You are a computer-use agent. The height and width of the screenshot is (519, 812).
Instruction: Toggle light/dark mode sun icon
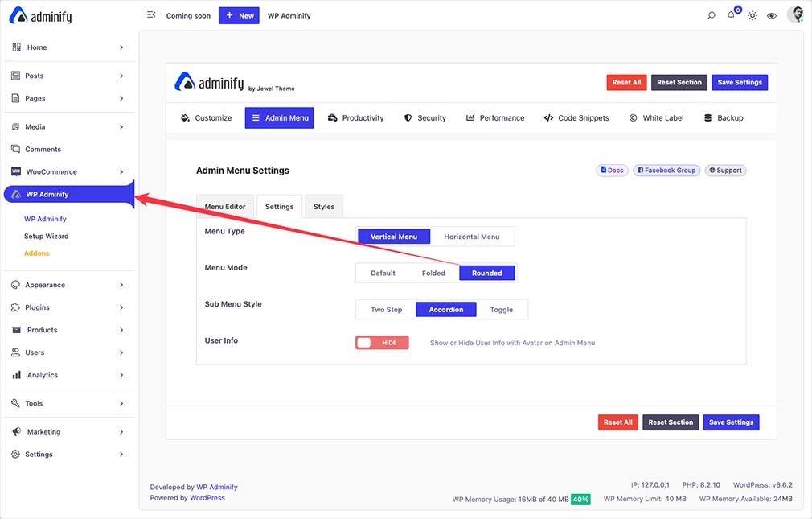(752, 15)
